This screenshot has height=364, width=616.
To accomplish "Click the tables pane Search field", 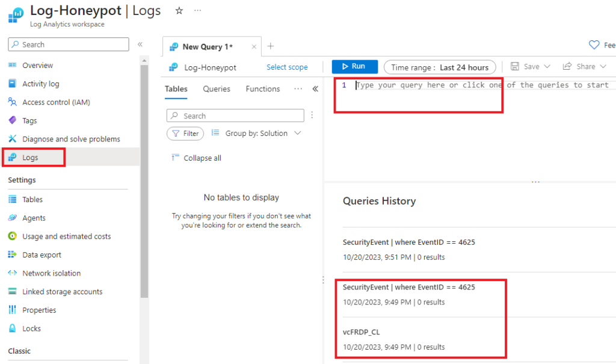I will tap(235, 116).
